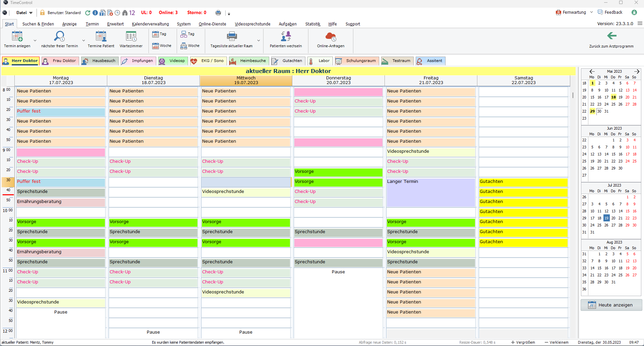Expand the Termin anlegen dropdown arrow
The height and width of the screenshot is (346, 644).
(x=35, y=41)
